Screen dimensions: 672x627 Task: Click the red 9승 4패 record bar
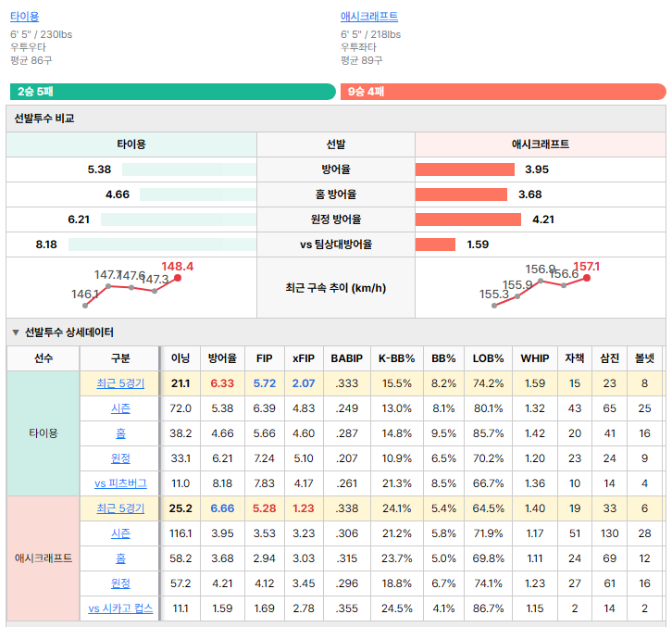(504, 92)
